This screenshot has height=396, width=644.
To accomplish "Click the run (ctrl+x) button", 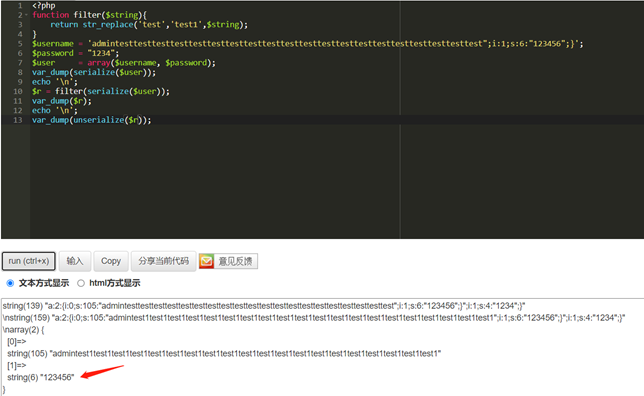I will (x=29, y=261).
